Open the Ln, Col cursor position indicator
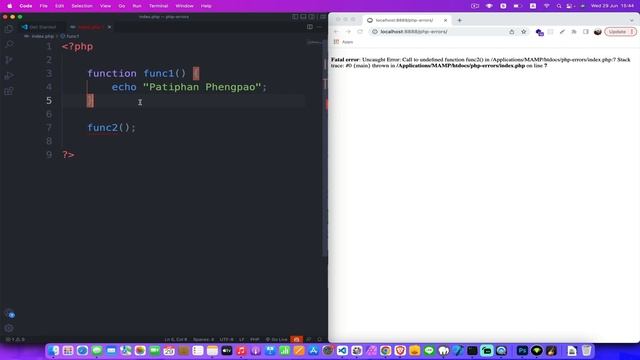This screenshot has width=640, height=360. coord(176,339)
